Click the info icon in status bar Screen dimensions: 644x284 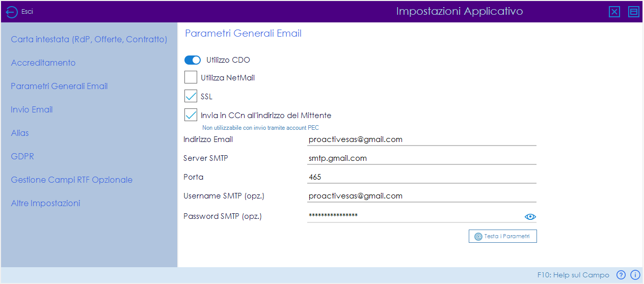635,275
